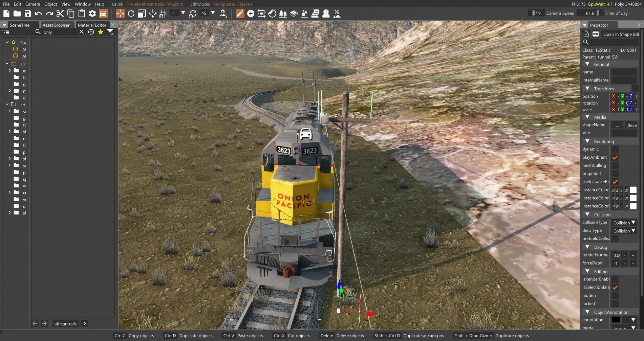Open the rotation snap angle dropdown arrow

(213, 13)
